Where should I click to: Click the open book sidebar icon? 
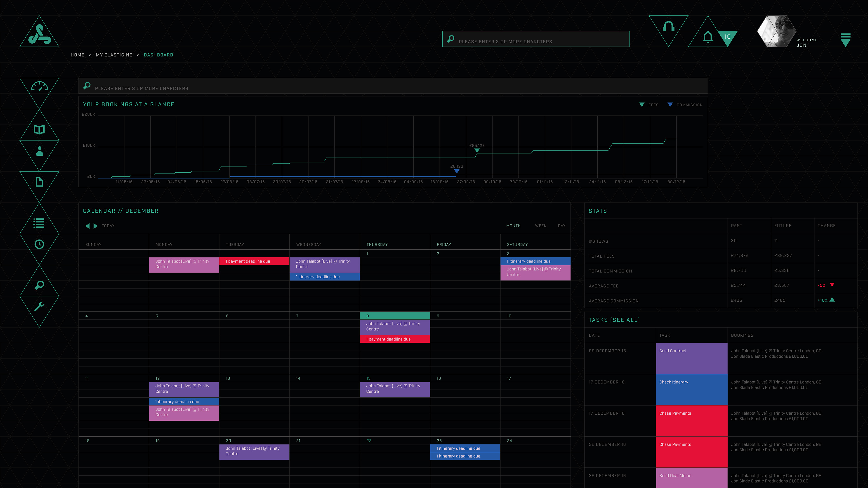[x=39, y=130]
